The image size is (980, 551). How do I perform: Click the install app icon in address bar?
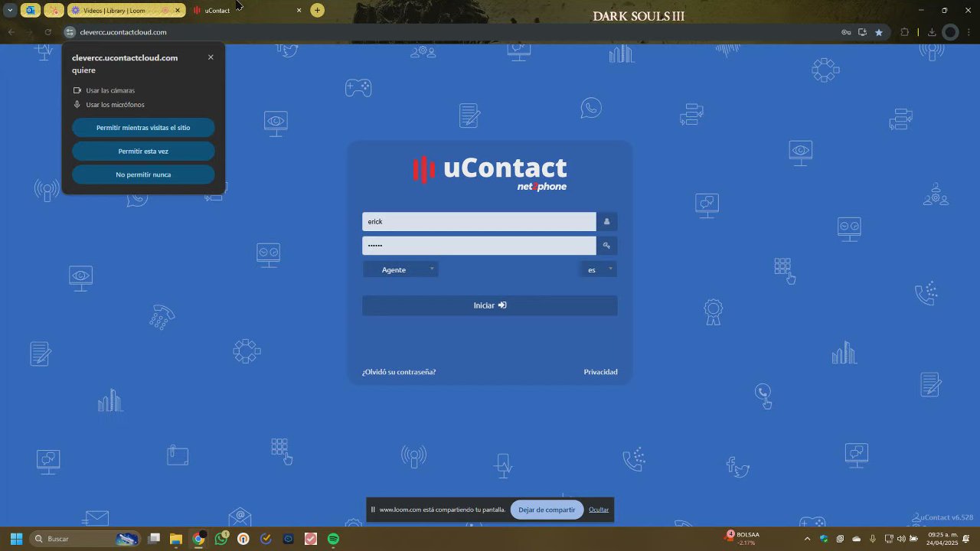click(862, 32)
